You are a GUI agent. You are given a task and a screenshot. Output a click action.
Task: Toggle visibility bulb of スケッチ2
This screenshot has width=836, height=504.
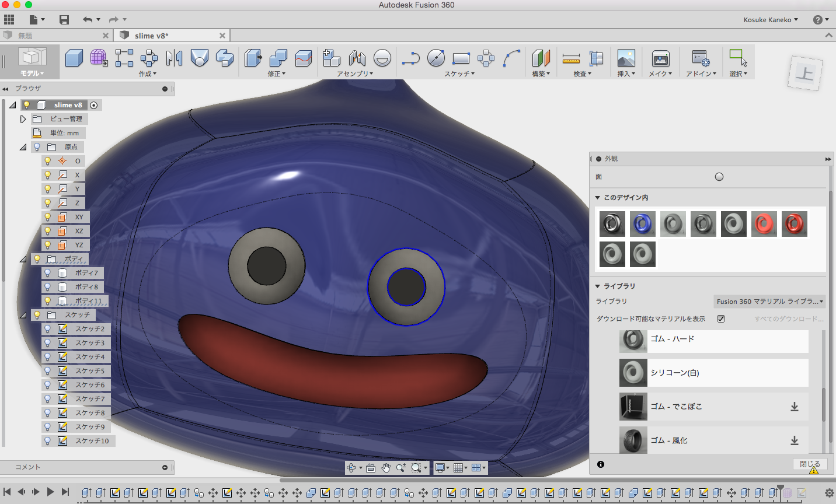(x=48, y=329)
